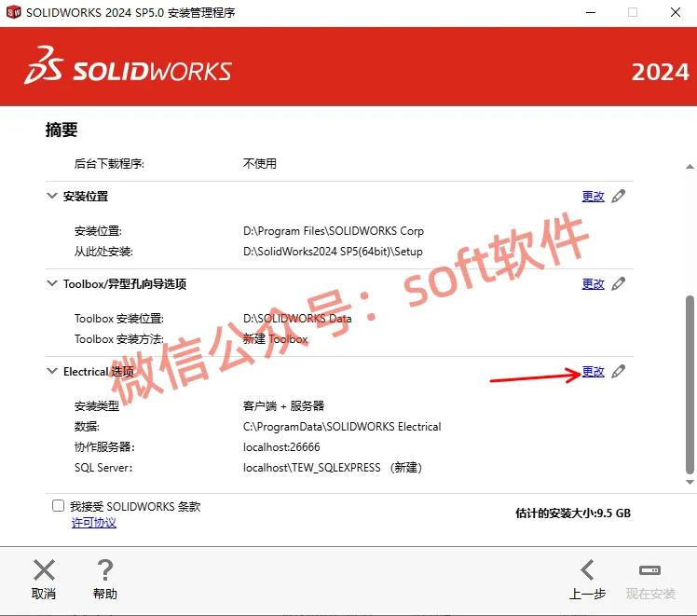Check 我接受 SOLIDWORKS 条款 checkbox
Image resolution: width=697 pixels, height=616 pixels.
58,505
